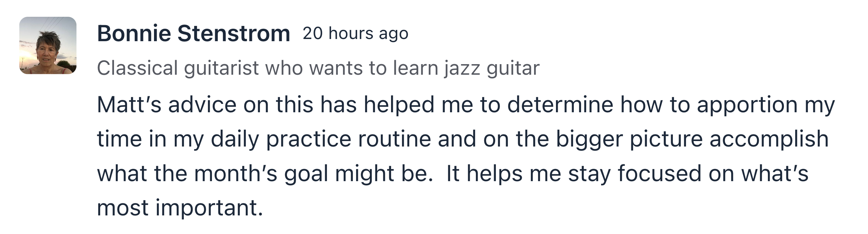The width and height of the screenshot is (868, 234).
Task: Click the Bonnie Stenstrom author name
Action: click(193, 34)
